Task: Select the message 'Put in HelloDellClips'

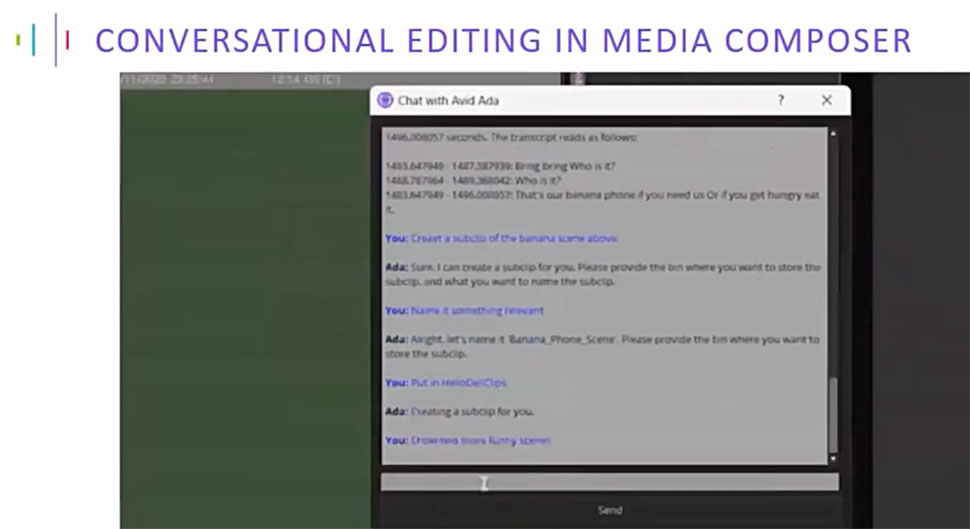Action: (446, 383)
